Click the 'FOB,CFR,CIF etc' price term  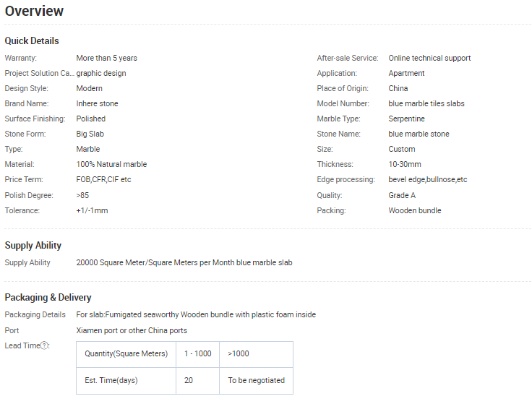[103, 179]
